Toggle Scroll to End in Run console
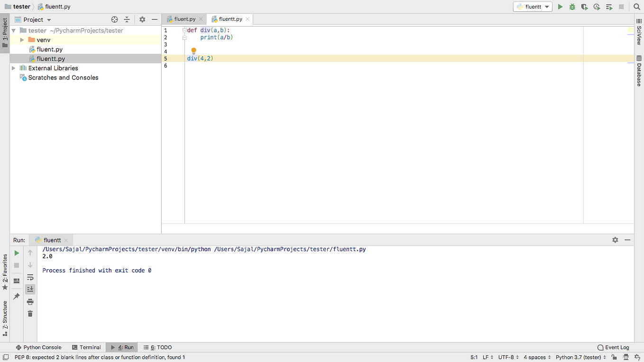Screen dimensions: 644x362 (x=30, y=289)
